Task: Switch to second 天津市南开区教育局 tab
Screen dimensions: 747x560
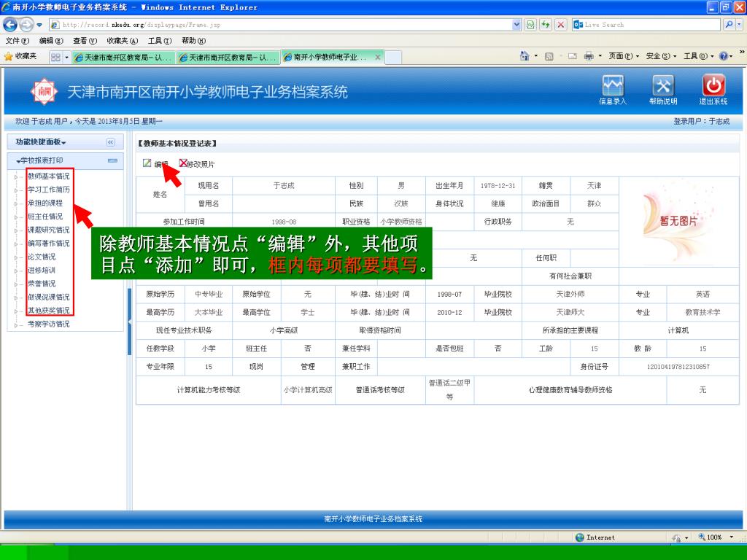Action: click(228, 57)
